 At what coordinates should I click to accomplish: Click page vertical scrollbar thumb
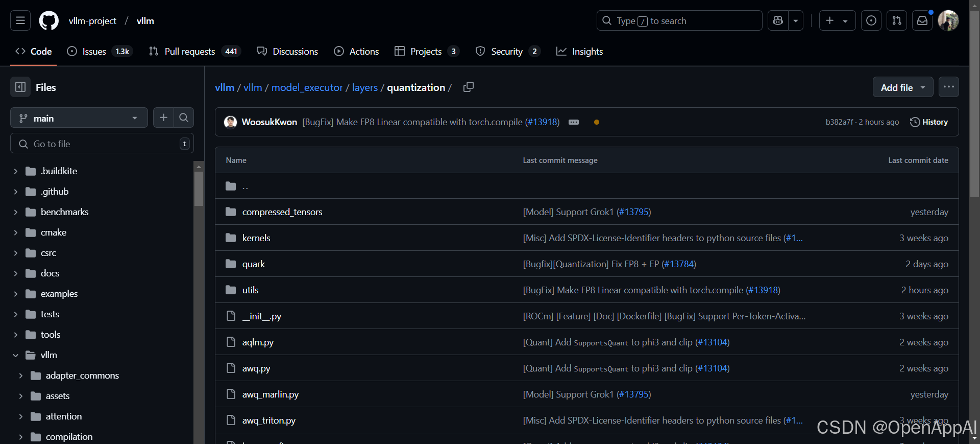click(x=974, y=104)
